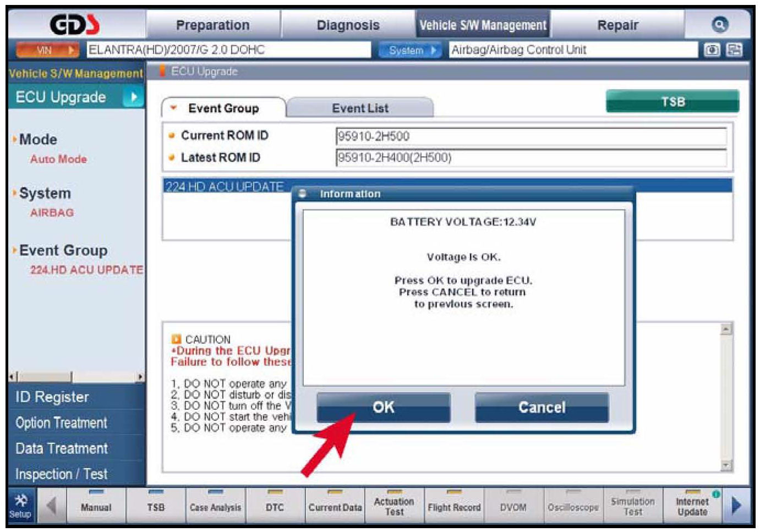Click the caution panel's scroll up arrow
Viewport: 760px width, 532px height.
click(726, 329)
